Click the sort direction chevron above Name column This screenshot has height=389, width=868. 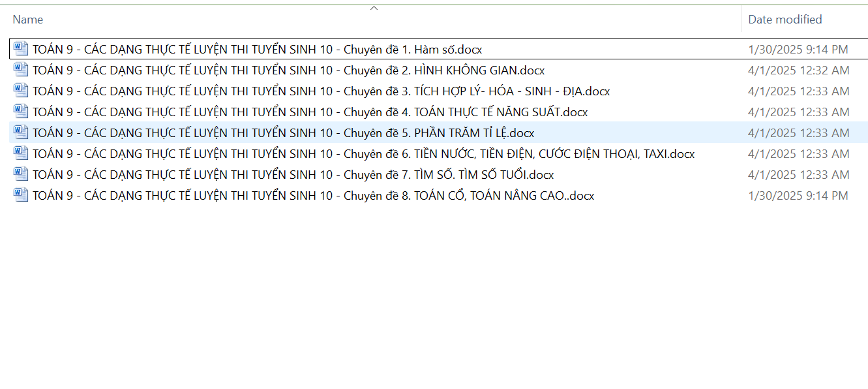pyautogui.click(x=374, y=8)
